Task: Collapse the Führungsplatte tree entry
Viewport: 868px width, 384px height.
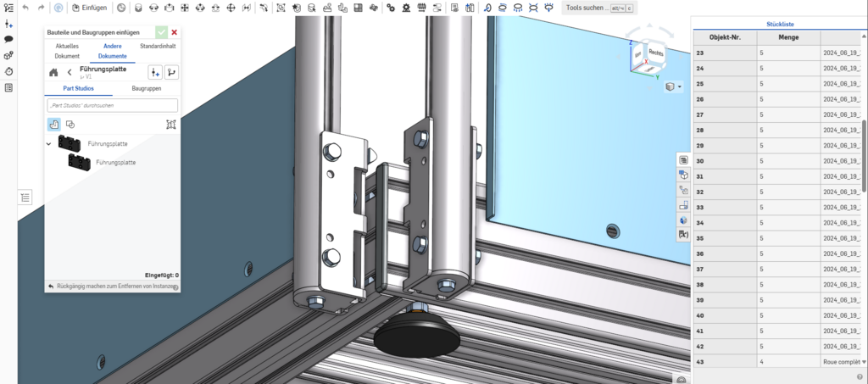Action: click(49, 144)
